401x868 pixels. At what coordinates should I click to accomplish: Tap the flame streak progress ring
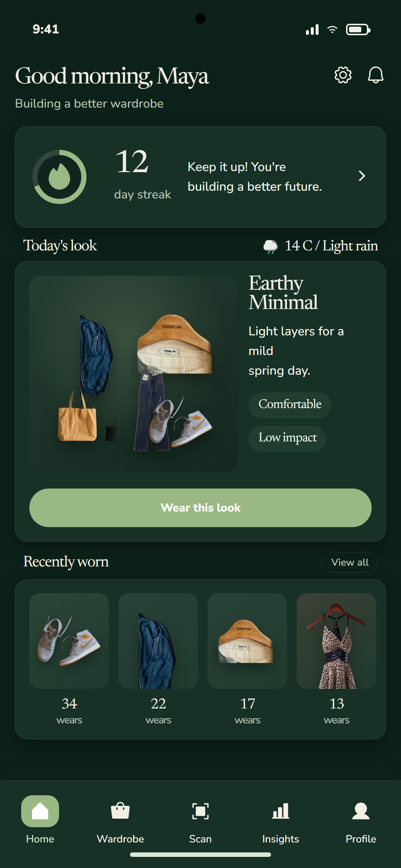tap(59, 177)
